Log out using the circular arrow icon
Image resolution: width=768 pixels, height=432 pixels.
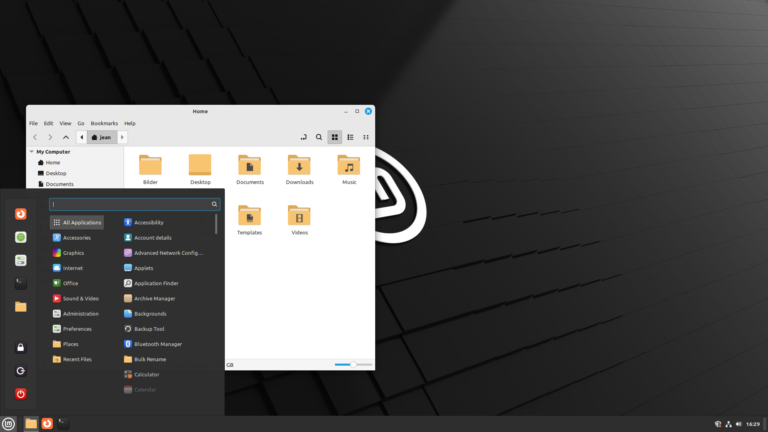(x=21, y=371)
